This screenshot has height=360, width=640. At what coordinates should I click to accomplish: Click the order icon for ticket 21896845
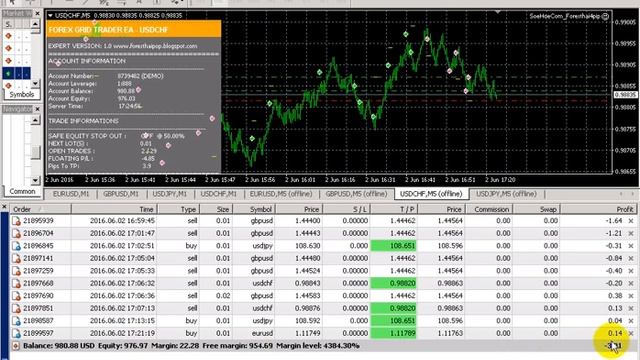click(x=16, y=246)
